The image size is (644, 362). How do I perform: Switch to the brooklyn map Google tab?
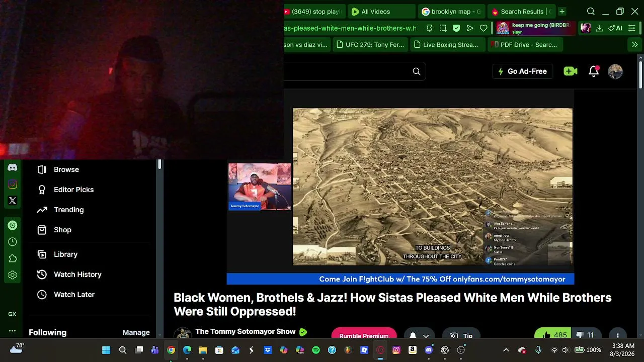451,12
